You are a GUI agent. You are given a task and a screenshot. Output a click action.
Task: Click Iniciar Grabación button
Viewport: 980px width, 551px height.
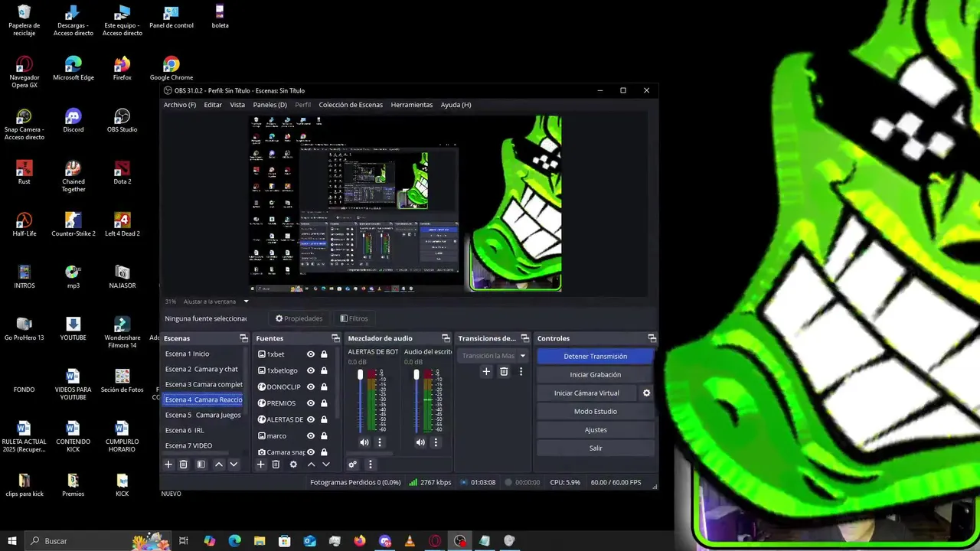[x=596, y=374]
